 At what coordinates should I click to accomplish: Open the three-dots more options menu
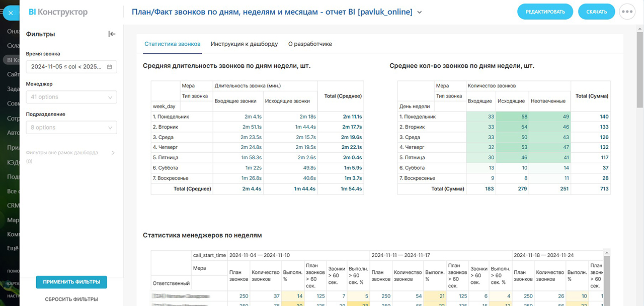(627, 12)
